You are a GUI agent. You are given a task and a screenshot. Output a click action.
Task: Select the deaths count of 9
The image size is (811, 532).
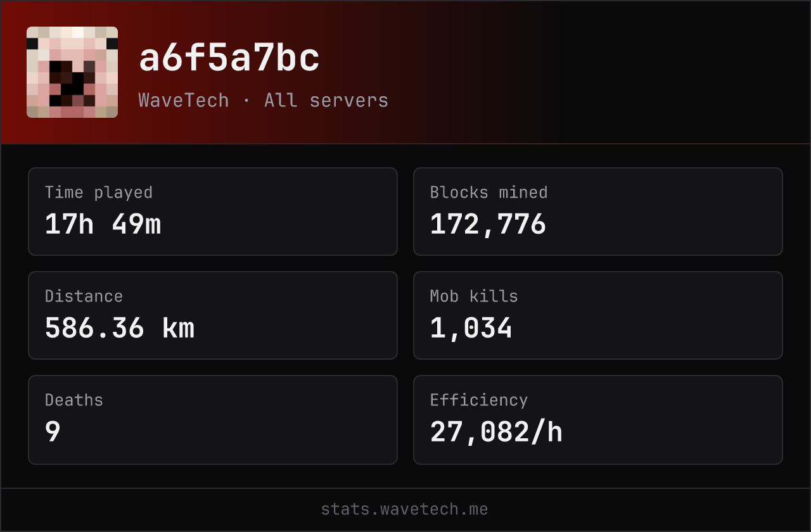(x=53, y=432)
